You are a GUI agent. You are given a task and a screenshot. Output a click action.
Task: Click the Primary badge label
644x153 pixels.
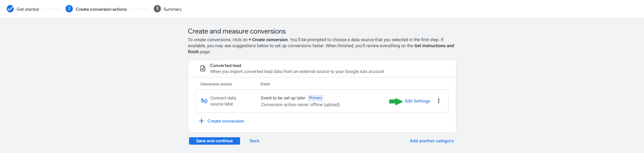point(315,98)
